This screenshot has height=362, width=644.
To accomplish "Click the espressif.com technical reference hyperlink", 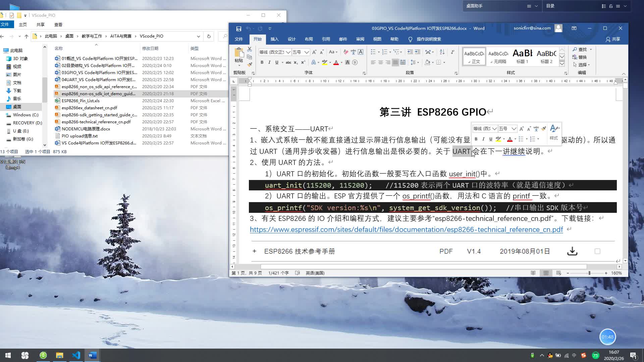I will 406,230.
